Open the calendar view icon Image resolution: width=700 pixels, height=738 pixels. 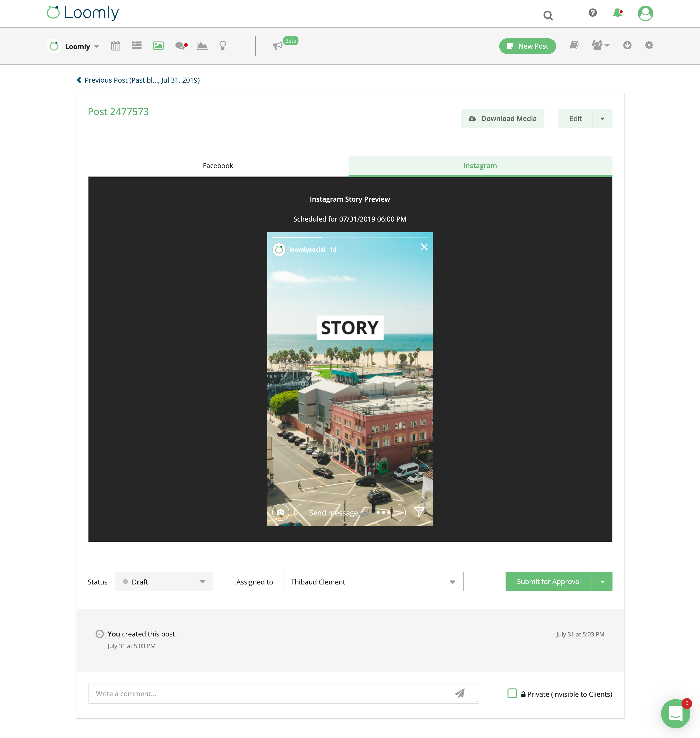[x=116, y=46]
